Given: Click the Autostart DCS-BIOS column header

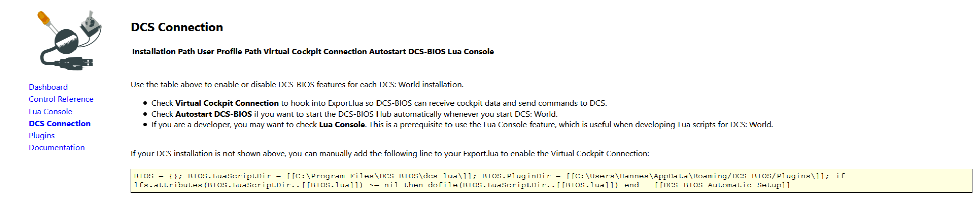Looking at the screenshot, I should coord(408,52).
